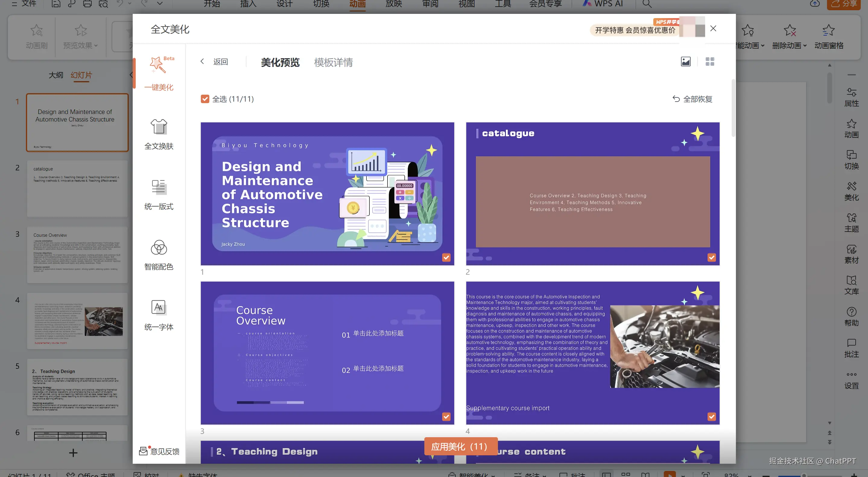
Task: Click 应用美化 (11) button
Action: (461, 447)
